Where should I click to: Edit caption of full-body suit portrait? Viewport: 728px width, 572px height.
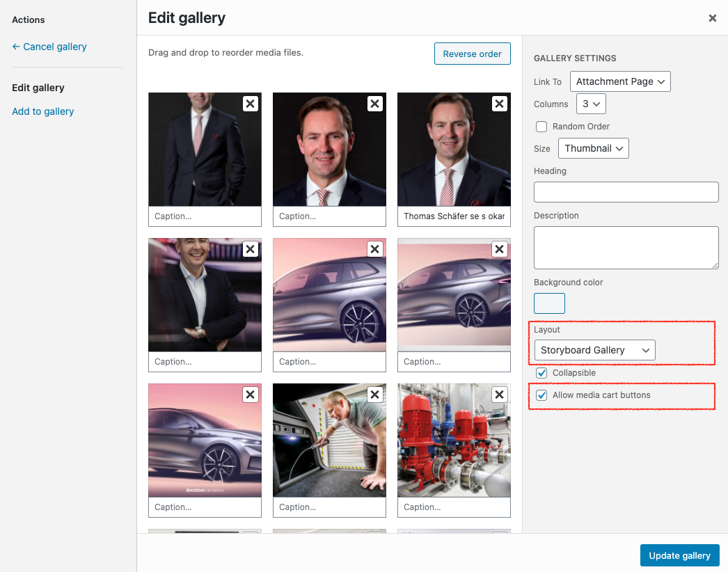(205, 216)
